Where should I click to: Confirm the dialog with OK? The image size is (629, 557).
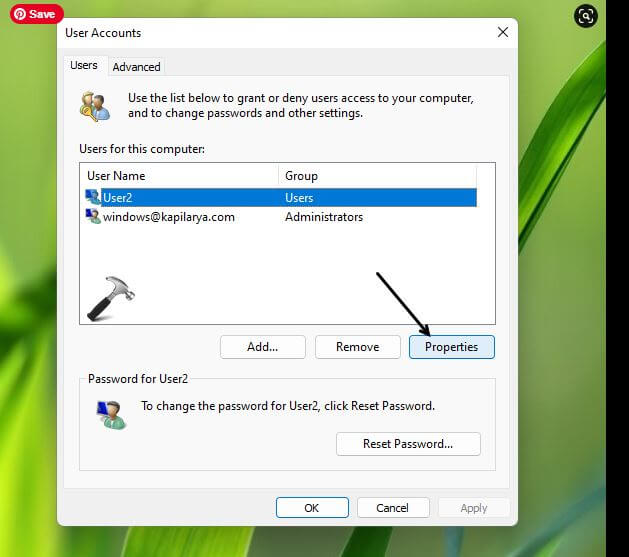[311, 508]
